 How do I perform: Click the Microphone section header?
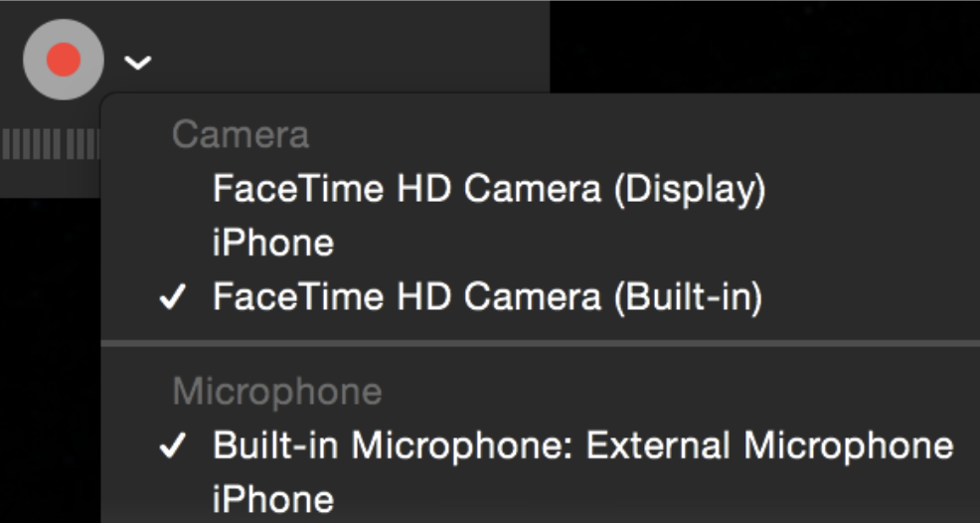(x=276, y=392)
